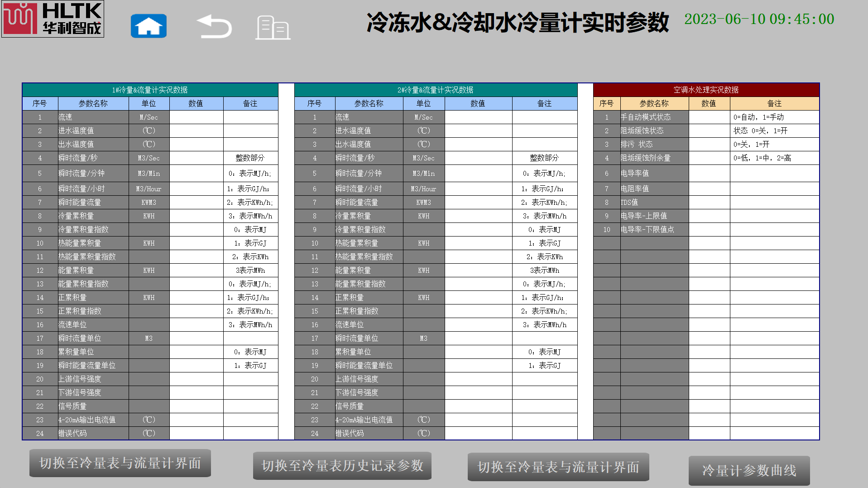The width and height of the screenshot is (868, 488).
Task: Click the 电导率值 value cell
Action: (x=709, y=173)
